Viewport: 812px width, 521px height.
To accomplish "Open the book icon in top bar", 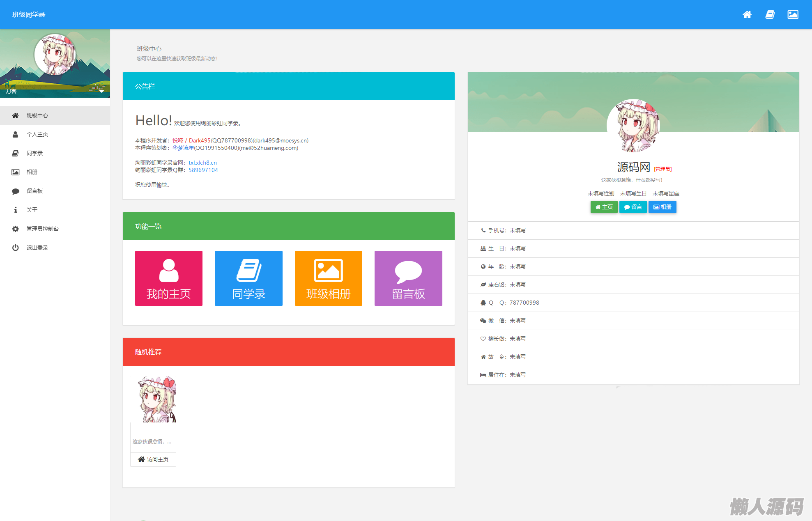I will pos(770,15).
